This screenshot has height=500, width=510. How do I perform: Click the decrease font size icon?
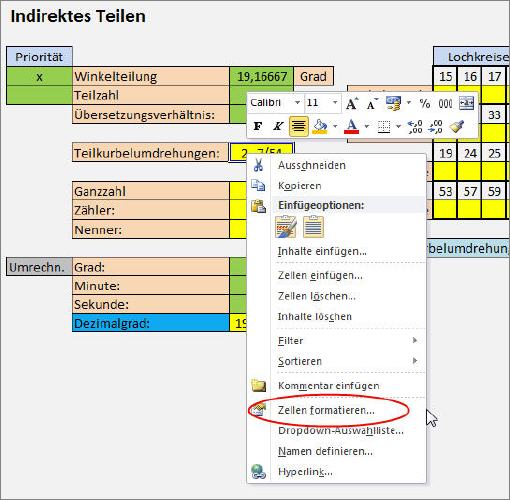tap(372, 103)
